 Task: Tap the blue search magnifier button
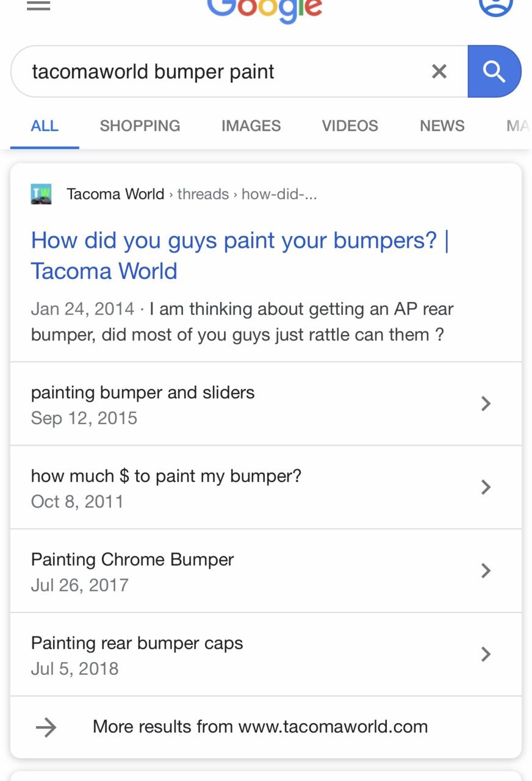coord(494,71)
